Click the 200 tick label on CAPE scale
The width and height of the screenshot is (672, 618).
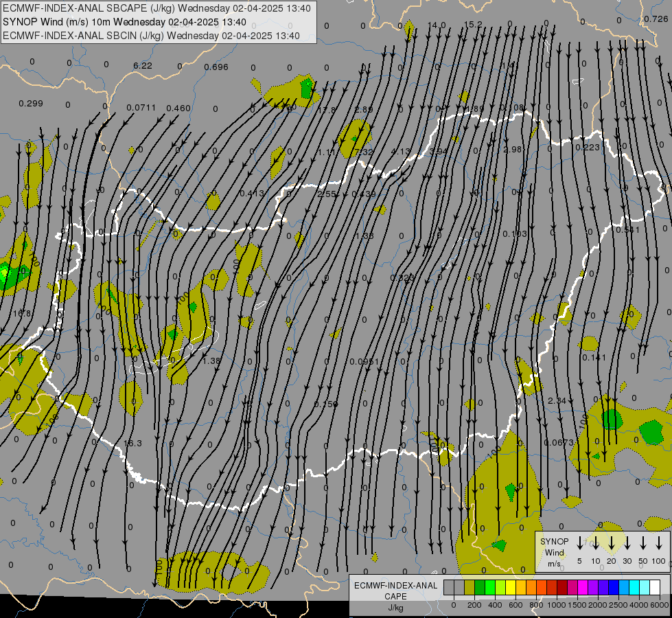click(474, 605)
